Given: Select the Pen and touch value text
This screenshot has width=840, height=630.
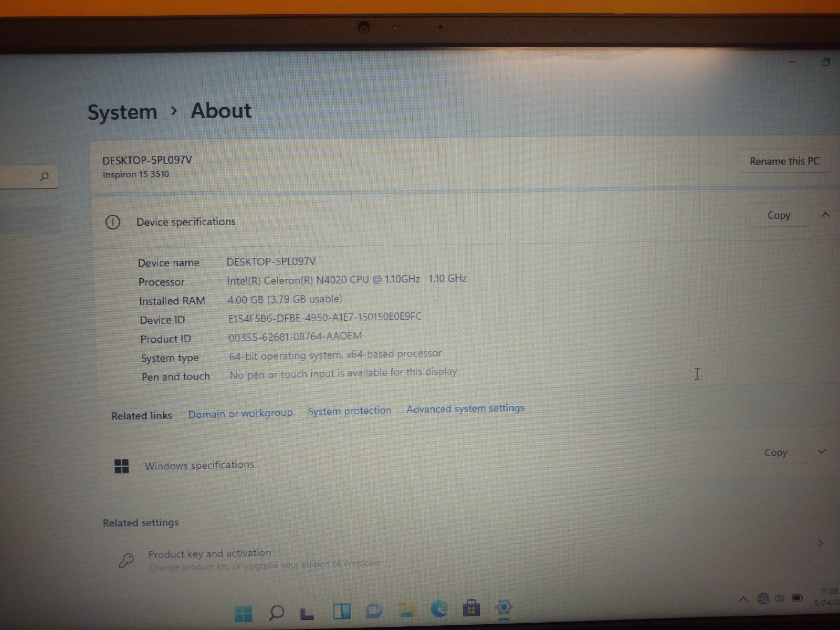Looking at the screenshot, I should point(343,373).
